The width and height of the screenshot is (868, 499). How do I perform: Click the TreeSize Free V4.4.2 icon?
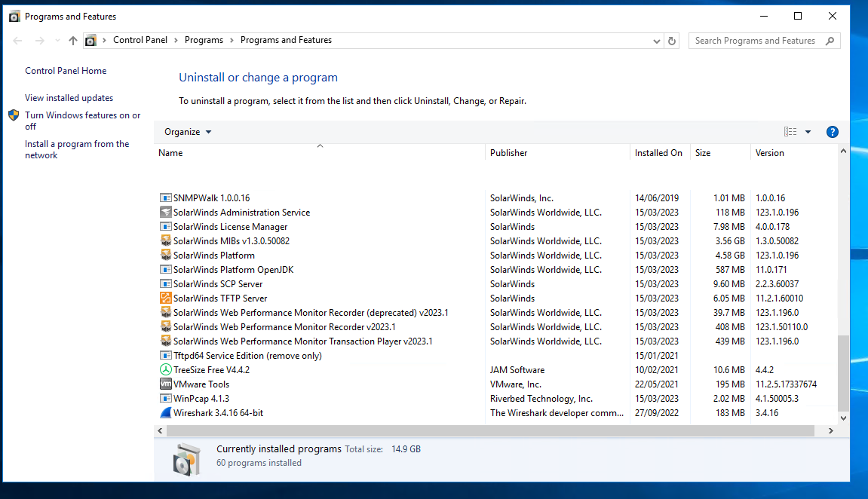(165, 370)
